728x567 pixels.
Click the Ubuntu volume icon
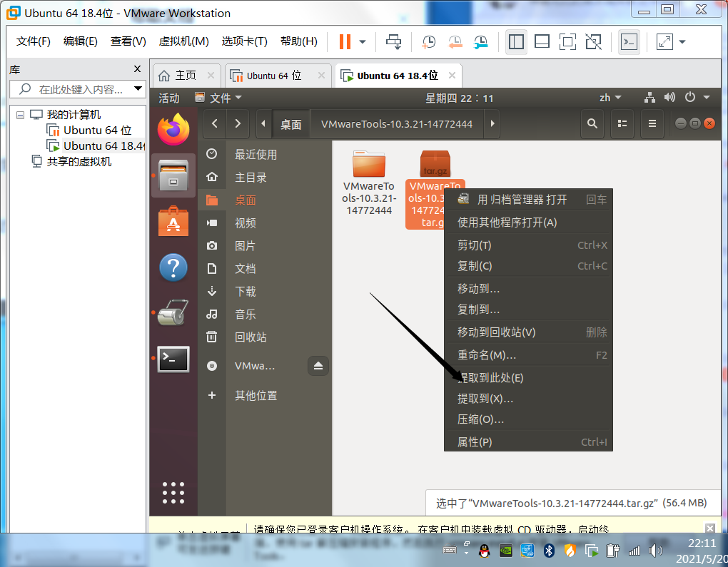point(669,98)
